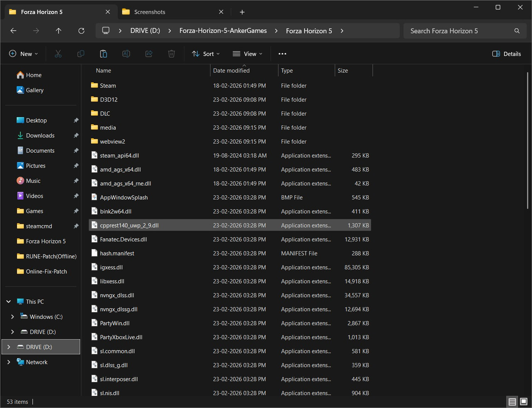Open the Documents quick access folder
Screen dimensions: 532x408
pos(41,150)
